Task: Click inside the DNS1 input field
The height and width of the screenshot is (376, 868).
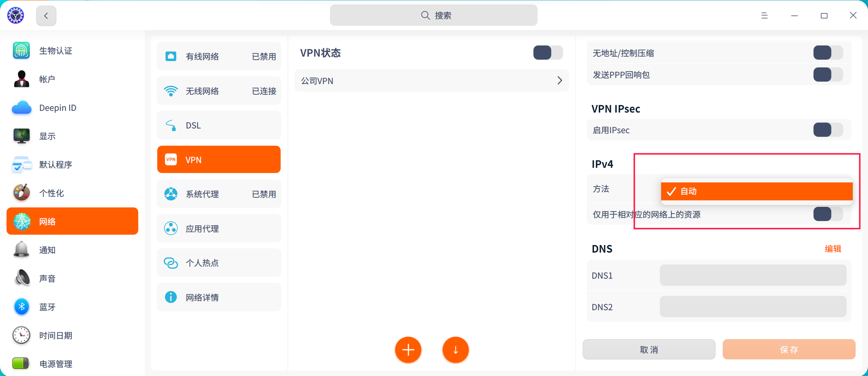Action: 753,275
